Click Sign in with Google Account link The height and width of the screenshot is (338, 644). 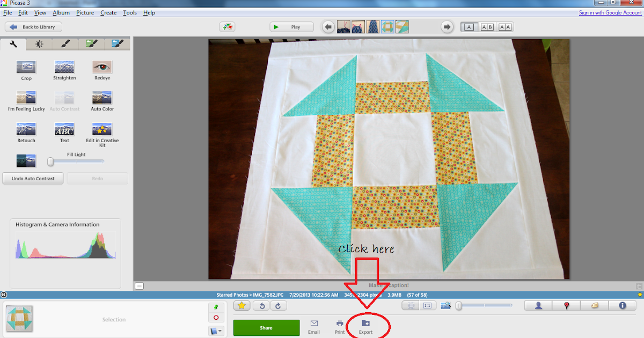click(x=610, y=12)
